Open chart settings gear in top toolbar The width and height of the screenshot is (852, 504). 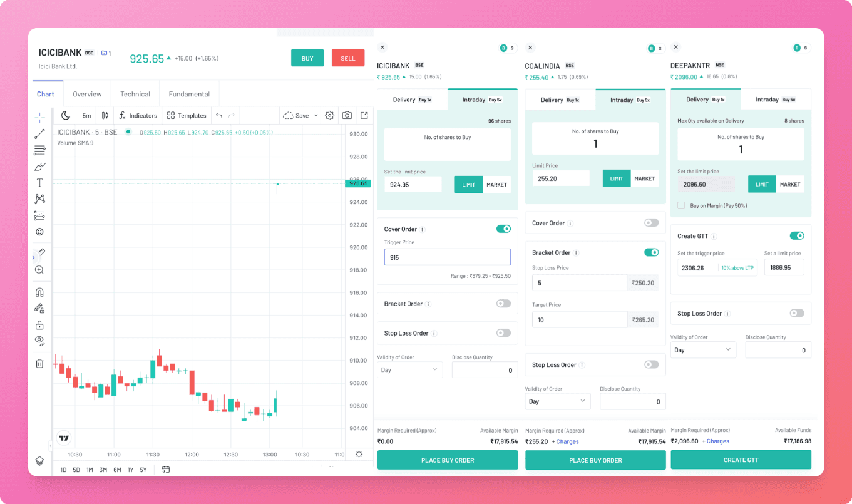click(330, 115)
